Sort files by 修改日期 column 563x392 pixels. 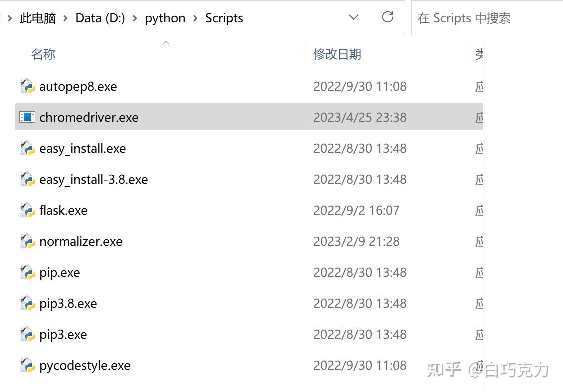pyautogui.click(x=337, y=54)
